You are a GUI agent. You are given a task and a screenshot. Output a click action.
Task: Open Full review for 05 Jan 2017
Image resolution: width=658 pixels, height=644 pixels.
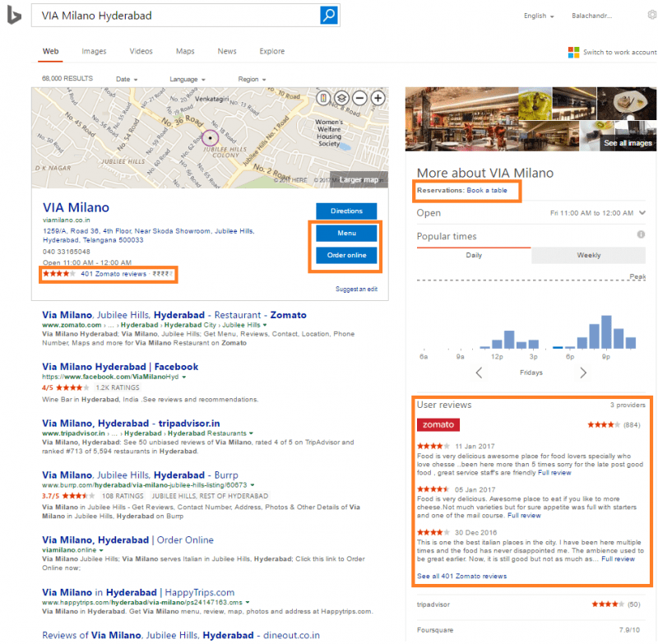tap(524, 516)
